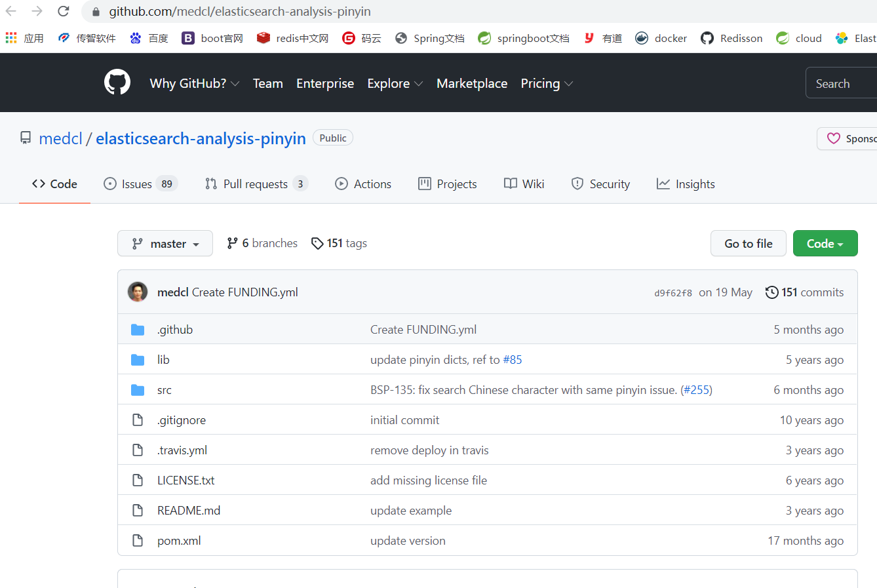Switch to the Actions tab
This screenshot has width=877, height=588.
coord(363,184)
